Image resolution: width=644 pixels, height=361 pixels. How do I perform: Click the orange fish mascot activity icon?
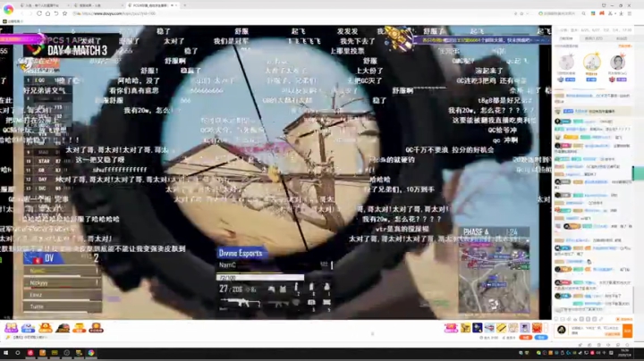point(46,328)
